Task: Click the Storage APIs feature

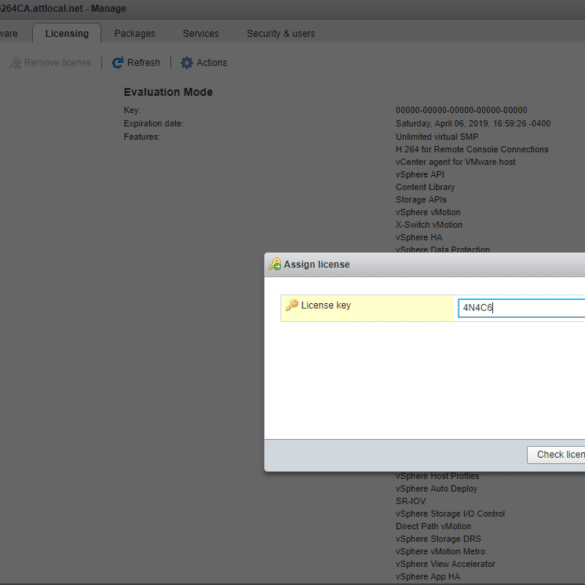Action: point(421,200)
